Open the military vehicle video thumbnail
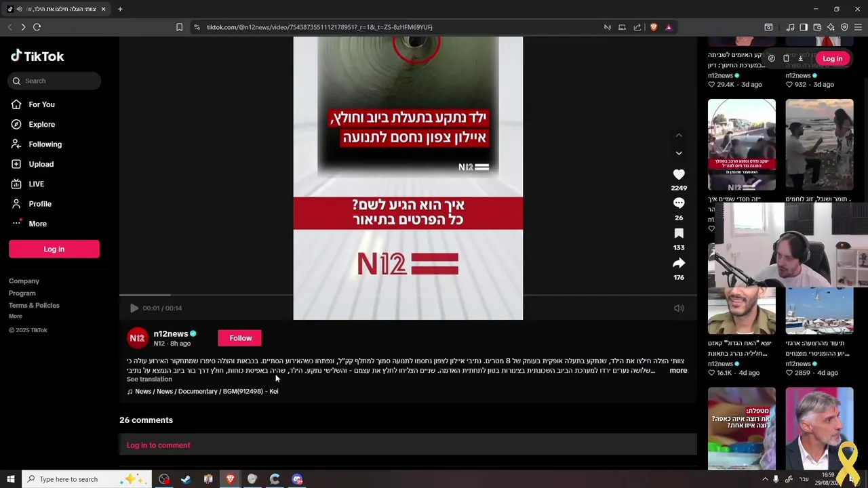Screen dimensions: 868x488 [742, 145]
